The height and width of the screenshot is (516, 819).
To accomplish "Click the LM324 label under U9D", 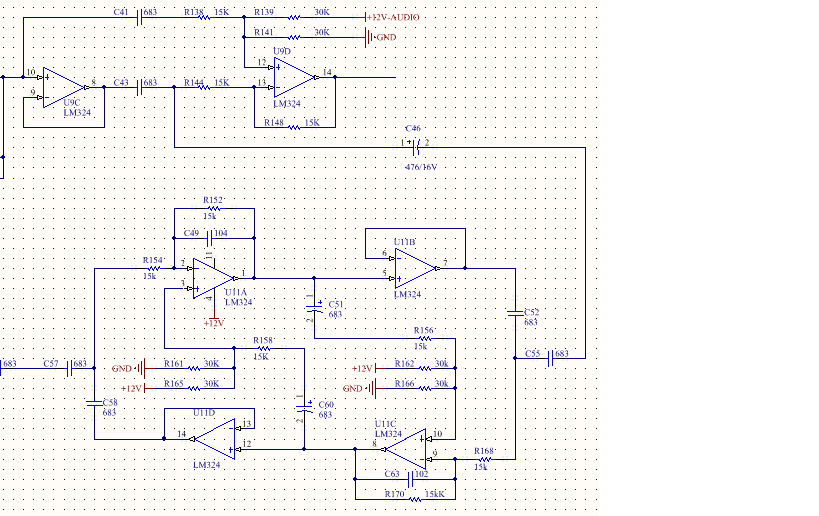I will (287, 103).
